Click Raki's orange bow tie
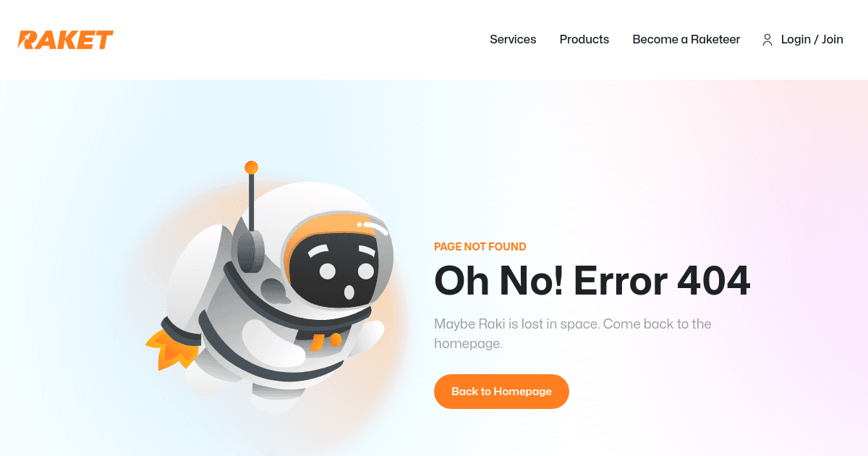 325,342
